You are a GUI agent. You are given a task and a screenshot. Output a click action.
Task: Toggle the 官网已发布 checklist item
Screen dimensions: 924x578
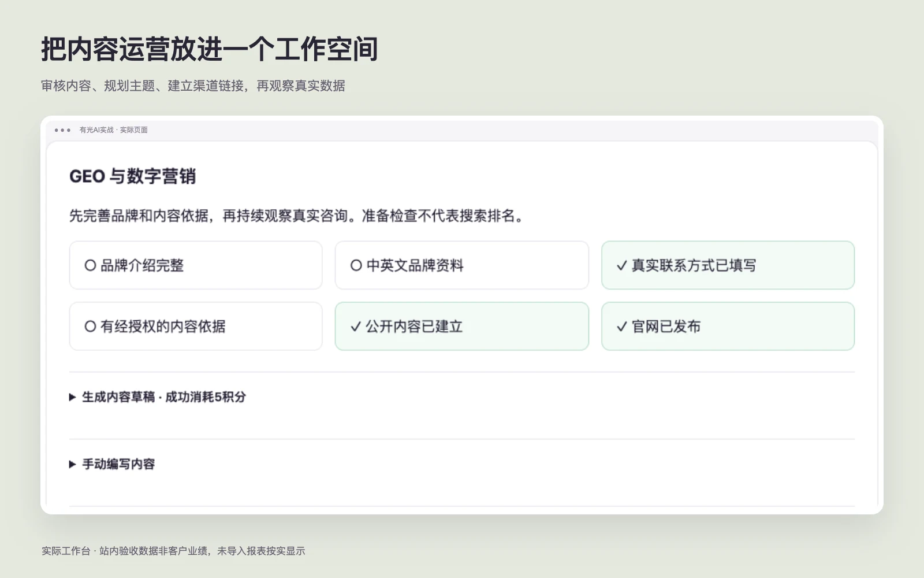coord(728,326)
